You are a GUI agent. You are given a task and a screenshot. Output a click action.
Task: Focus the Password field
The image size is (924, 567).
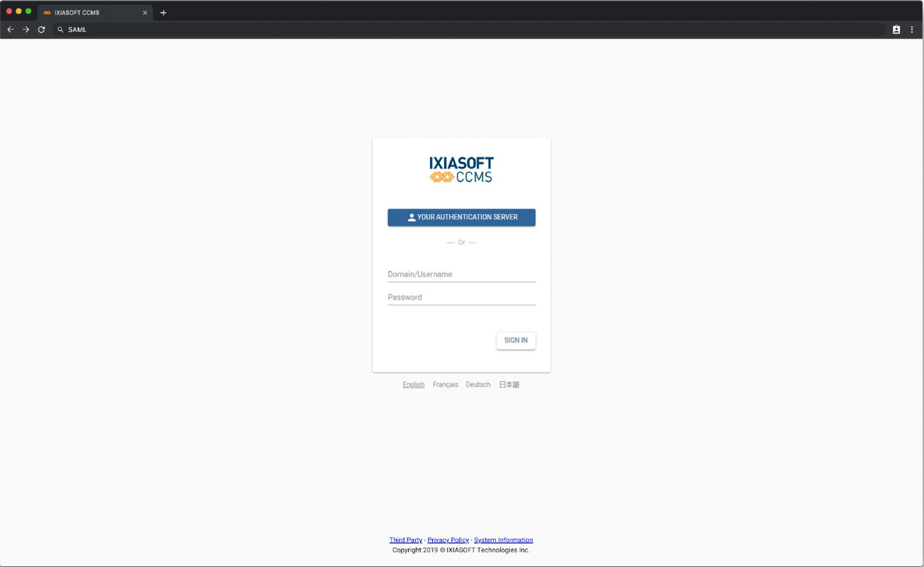click(x=461, y=297)
